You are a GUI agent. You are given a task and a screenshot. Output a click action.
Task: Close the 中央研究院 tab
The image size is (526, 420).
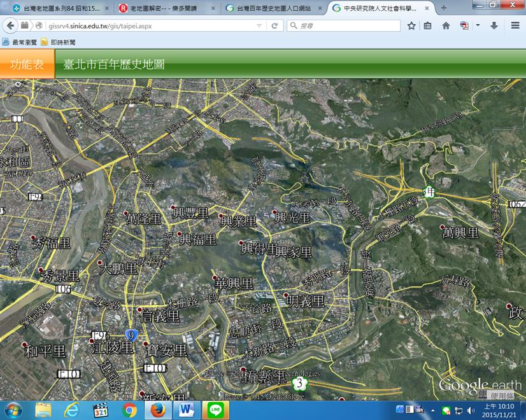tap(427, 8)
